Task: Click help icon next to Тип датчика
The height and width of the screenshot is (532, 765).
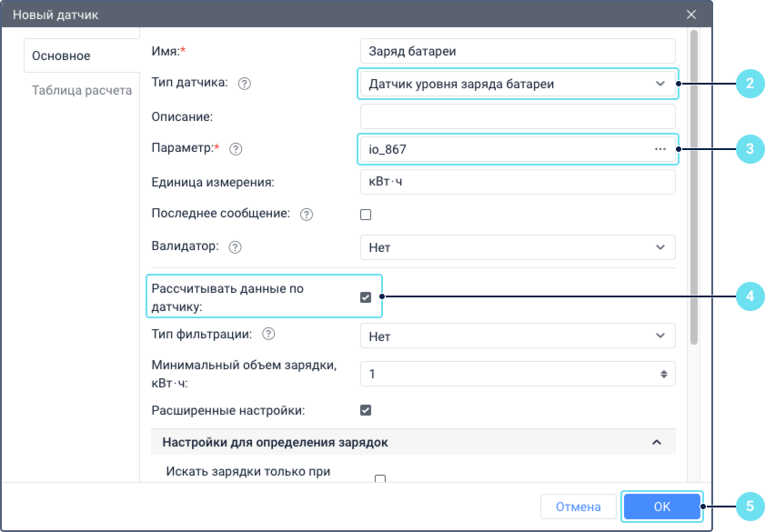Action: pos(244,84)
